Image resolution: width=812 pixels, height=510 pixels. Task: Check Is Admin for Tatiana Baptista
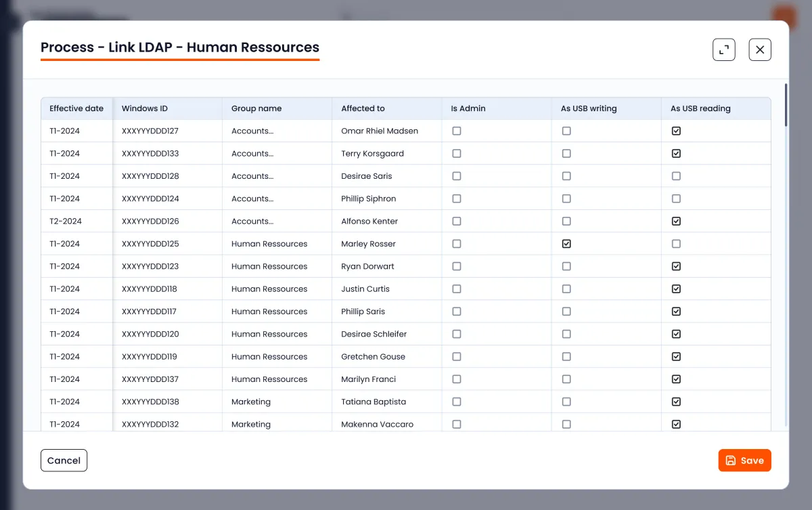point(457,402)
